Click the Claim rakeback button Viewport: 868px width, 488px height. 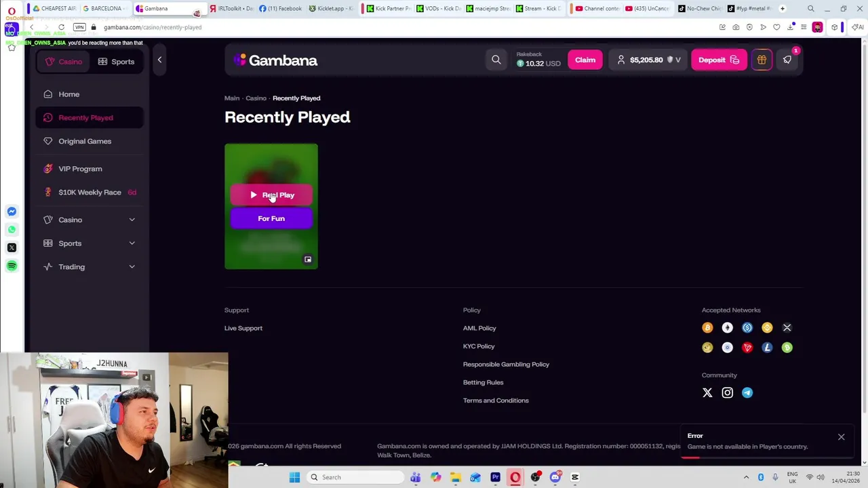pyautogui.click(x=585, y=60)
